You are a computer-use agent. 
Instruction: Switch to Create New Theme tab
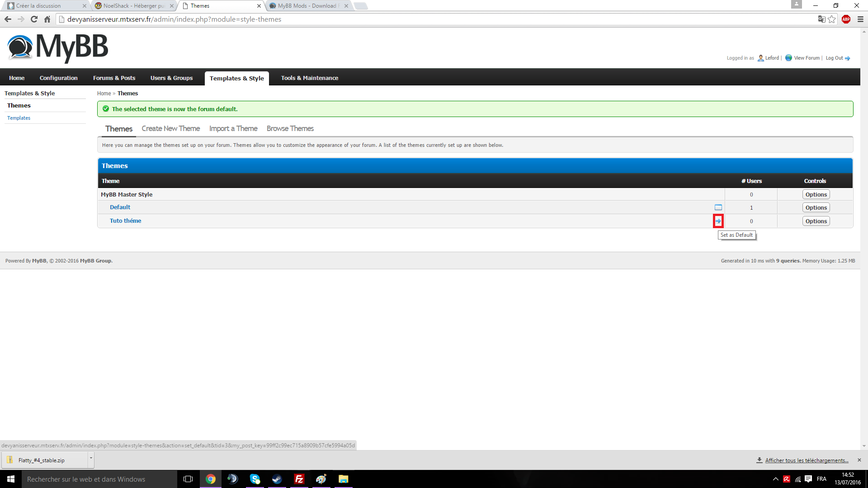170,129
